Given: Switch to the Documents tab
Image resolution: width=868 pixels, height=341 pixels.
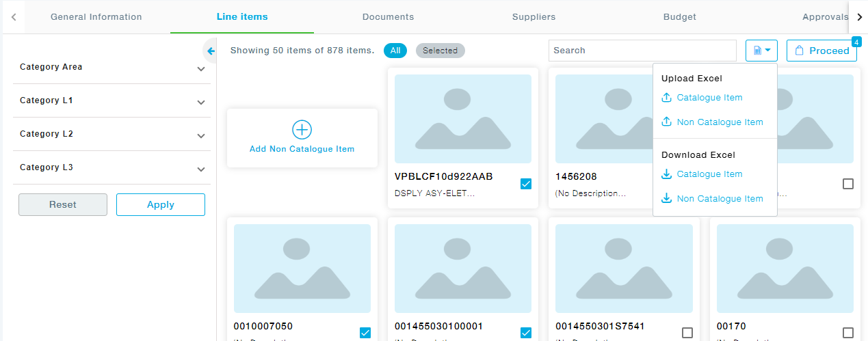Looking at the screenshot, I should 388,17.
